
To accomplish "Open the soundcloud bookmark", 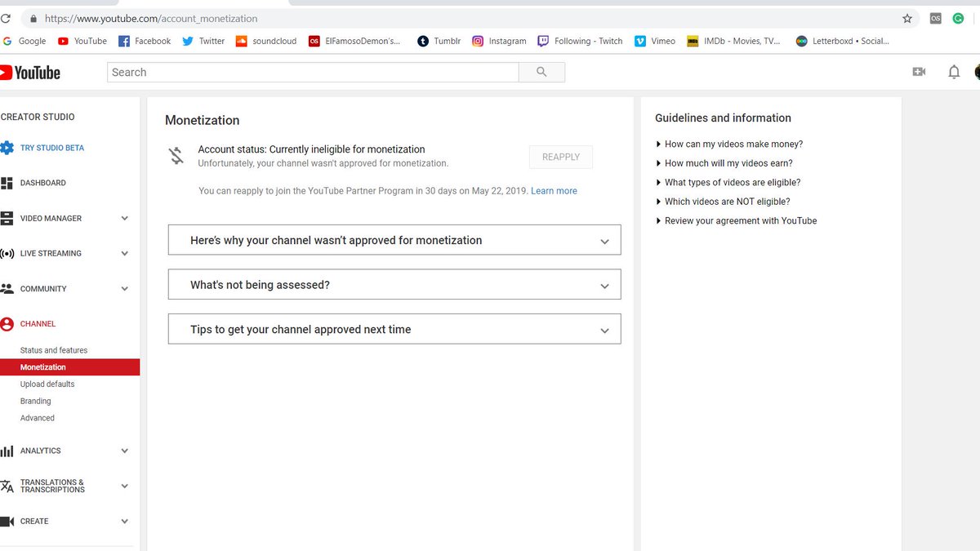I will pos(266,41).
